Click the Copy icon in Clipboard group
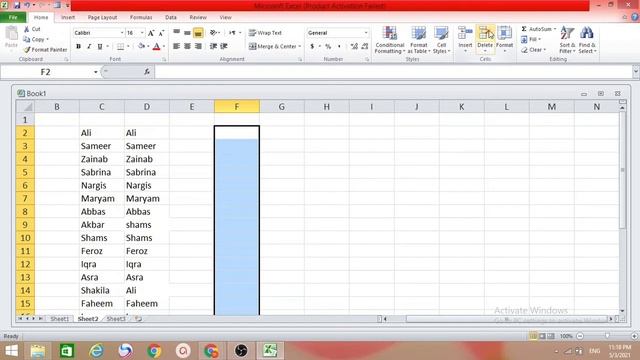 [x=27, y=39]
